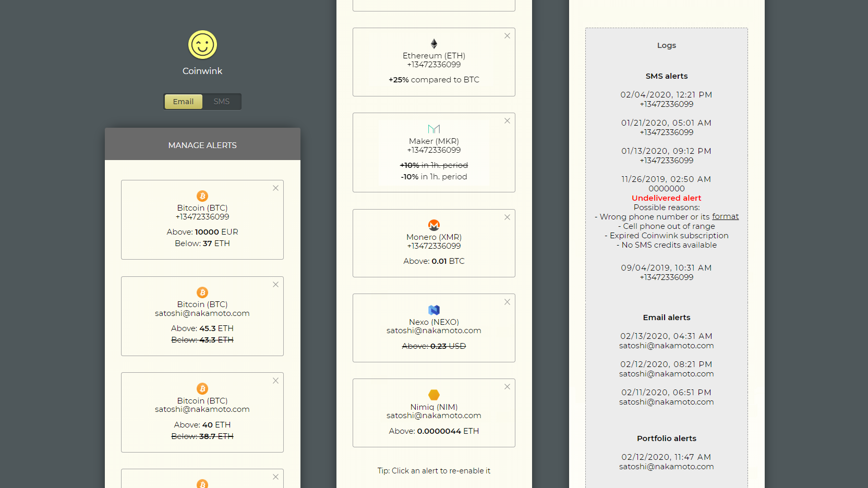Delete the Bitcoin Above 40 ETH alert
The height and width of the screenshot is (488, 868).
(275, 381)
